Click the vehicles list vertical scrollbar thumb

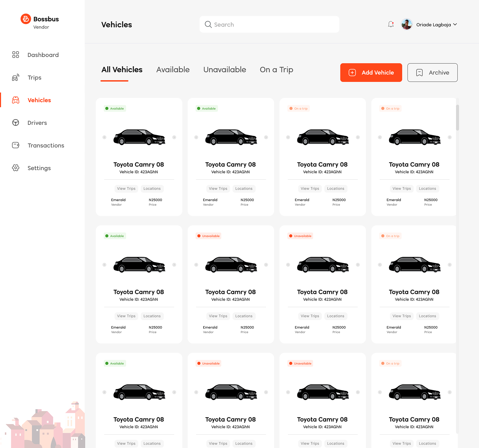point(458,117)
